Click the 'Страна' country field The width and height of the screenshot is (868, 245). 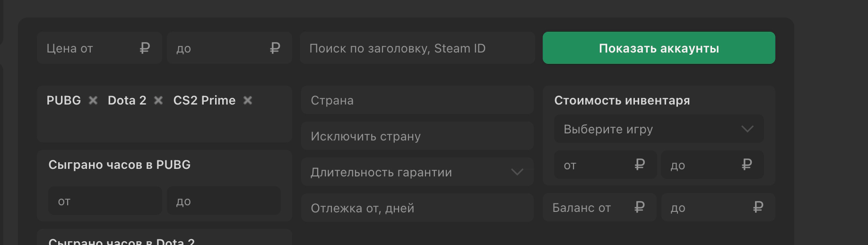pyautogui.click(x=417, y=100)
